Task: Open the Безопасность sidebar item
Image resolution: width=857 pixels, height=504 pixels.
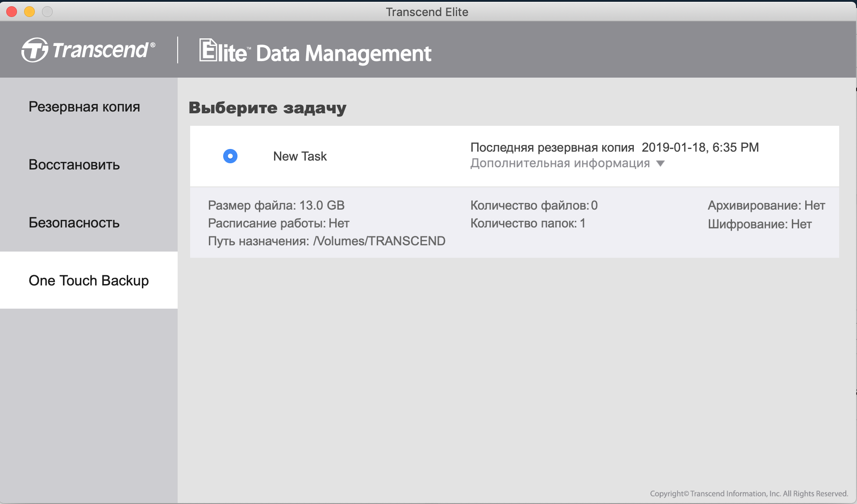Action: point(74,223)
